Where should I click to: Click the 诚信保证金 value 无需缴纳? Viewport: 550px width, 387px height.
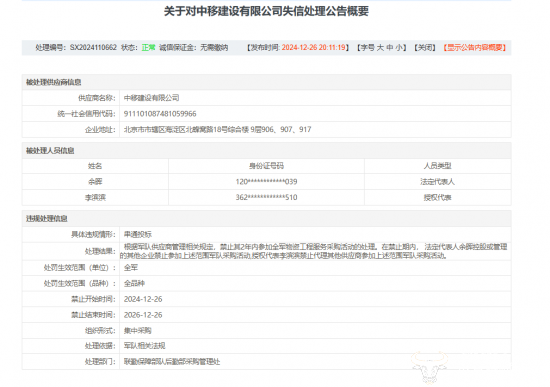click(x=214, y=47)
